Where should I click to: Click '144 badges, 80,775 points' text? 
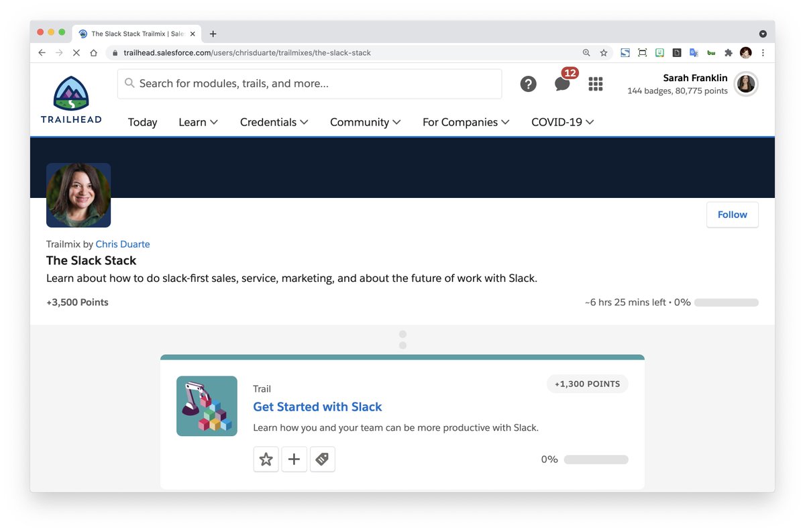pos(678,91)
